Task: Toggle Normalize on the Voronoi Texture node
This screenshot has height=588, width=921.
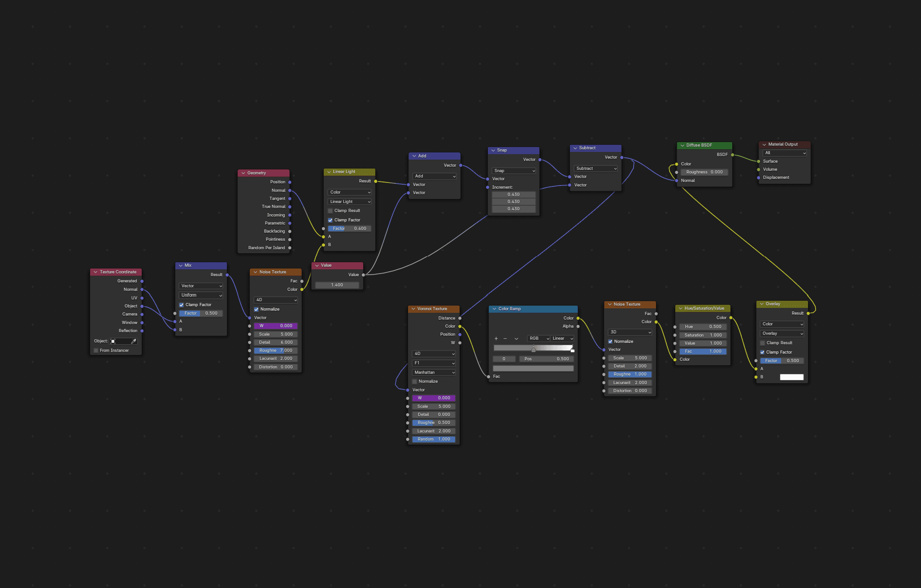Action: (x=415, y=381)
